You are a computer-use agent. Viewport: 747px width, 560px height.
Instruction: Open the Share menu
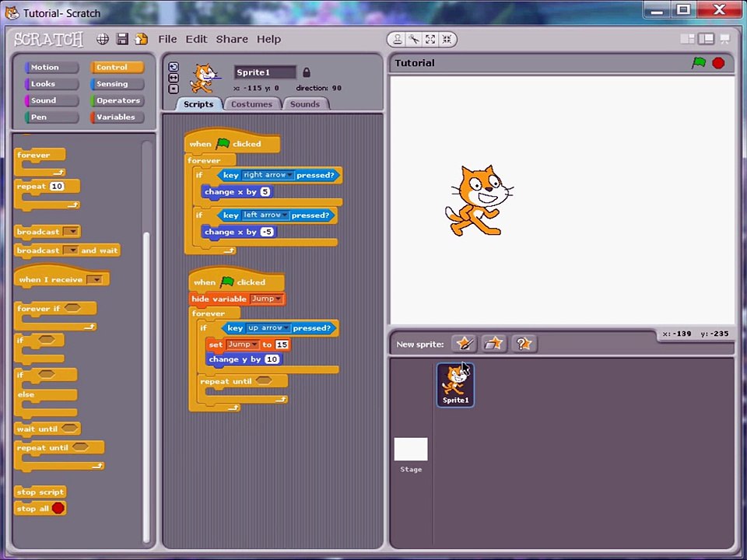[232, 39]
